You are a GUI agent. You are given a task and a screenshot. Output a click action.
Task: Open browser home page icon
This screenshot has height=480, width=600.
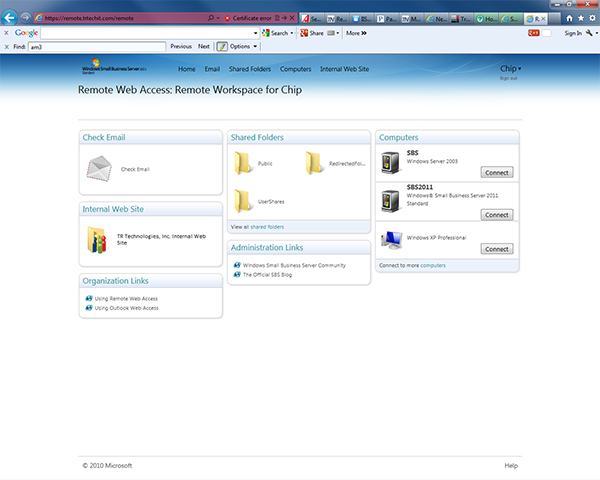(569, 18)
